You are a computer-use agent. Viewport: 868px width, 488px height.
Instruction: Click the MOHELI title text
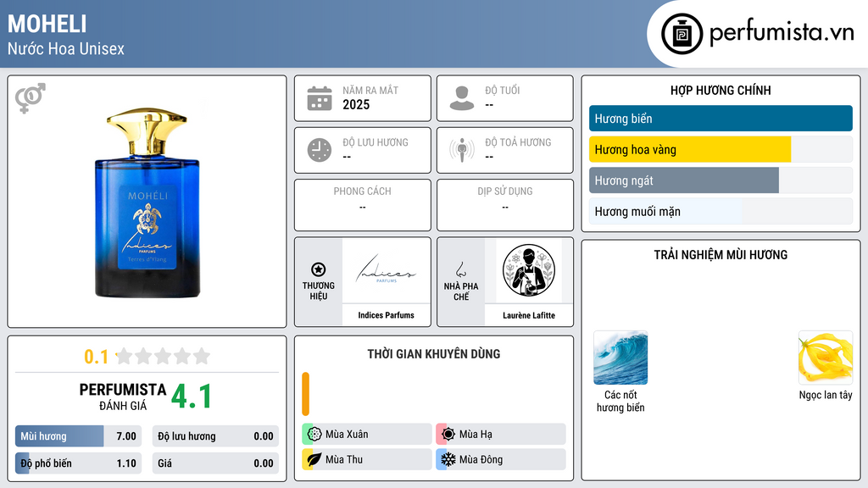(x=47, y=24)
